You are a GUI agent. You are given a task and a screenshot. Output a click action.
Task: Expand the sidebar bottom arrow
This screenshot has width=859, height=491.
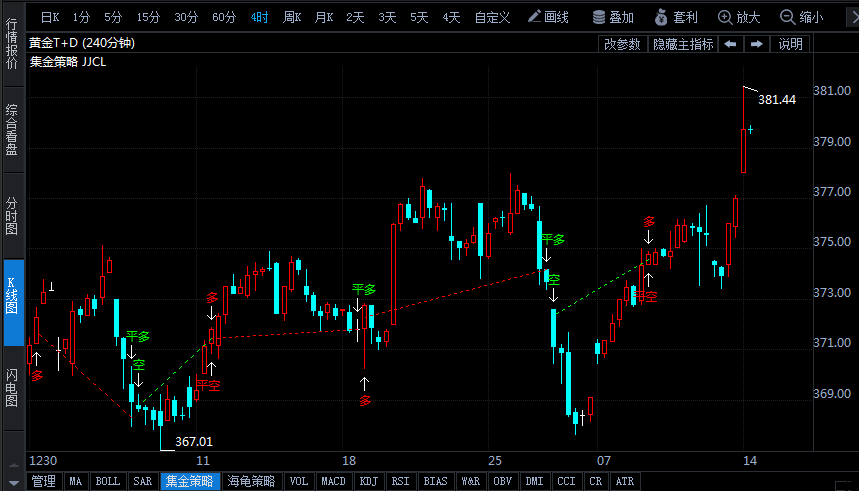(x=14, y=484)
